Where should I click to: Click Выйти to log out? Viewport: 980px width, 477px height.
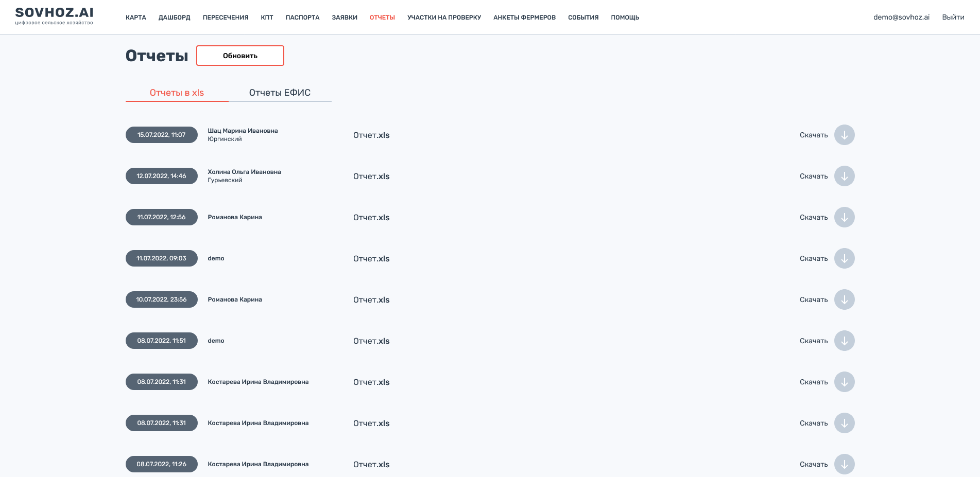coord(953,17)
